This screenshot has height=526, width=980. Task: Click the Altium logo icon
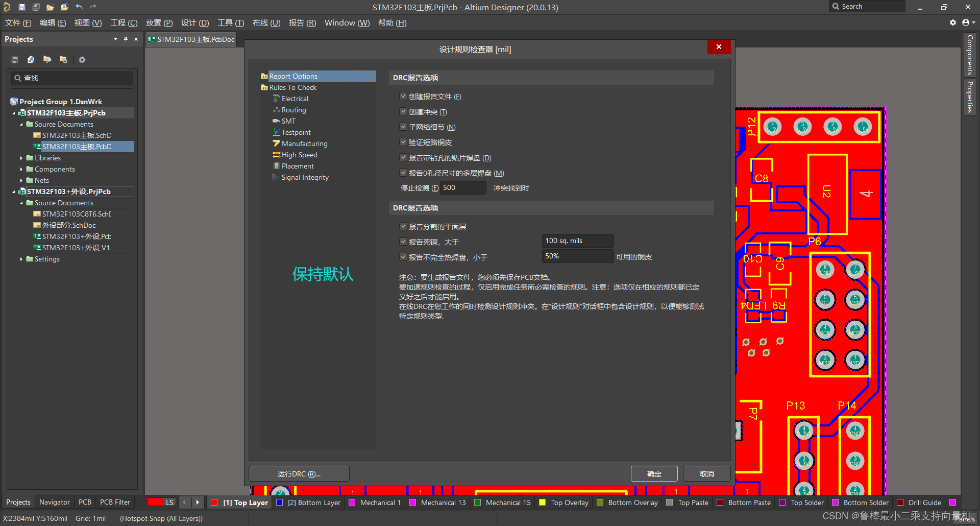(7, 7)
